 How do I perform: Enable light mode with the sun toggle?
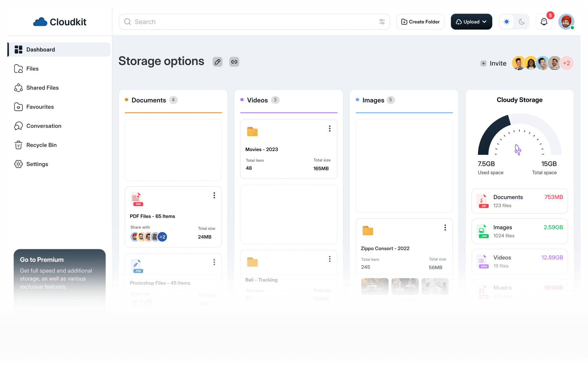pyautogui.click(x=507, y=22)
